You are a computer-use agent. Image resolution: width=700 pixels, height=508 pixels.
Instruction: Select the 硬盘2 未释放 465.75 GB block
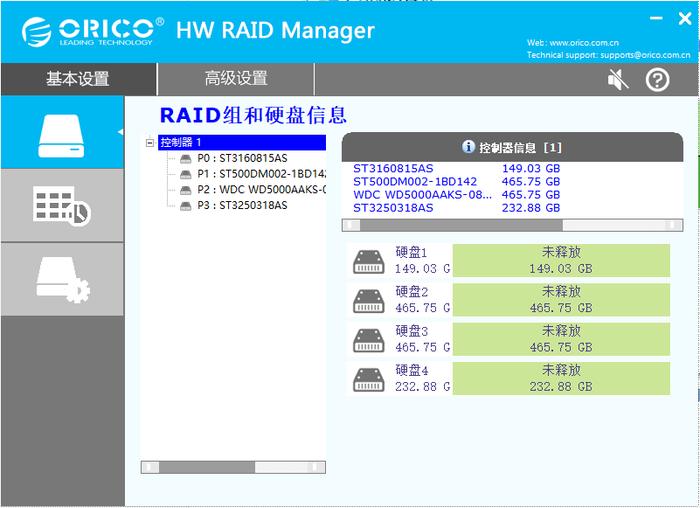(561, 300)
